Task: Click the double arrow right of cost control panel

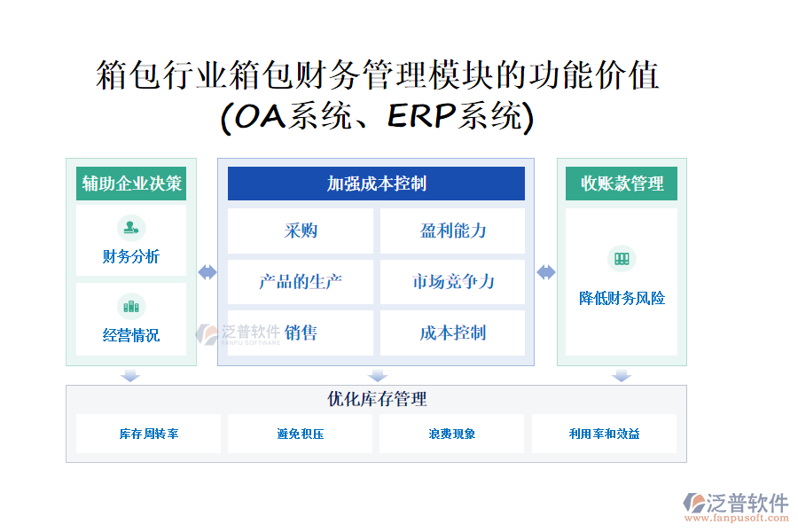Action: click(x=546, y=272)
